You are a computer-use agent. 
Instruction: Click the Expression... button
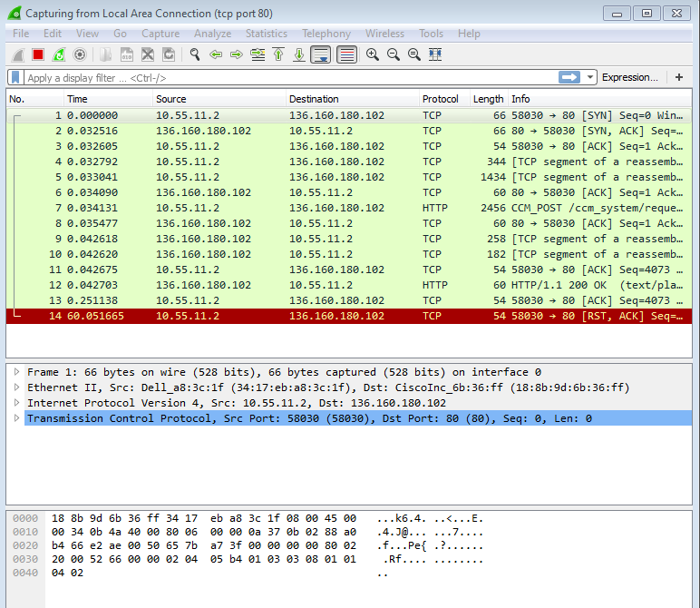[x=630, y=77]
